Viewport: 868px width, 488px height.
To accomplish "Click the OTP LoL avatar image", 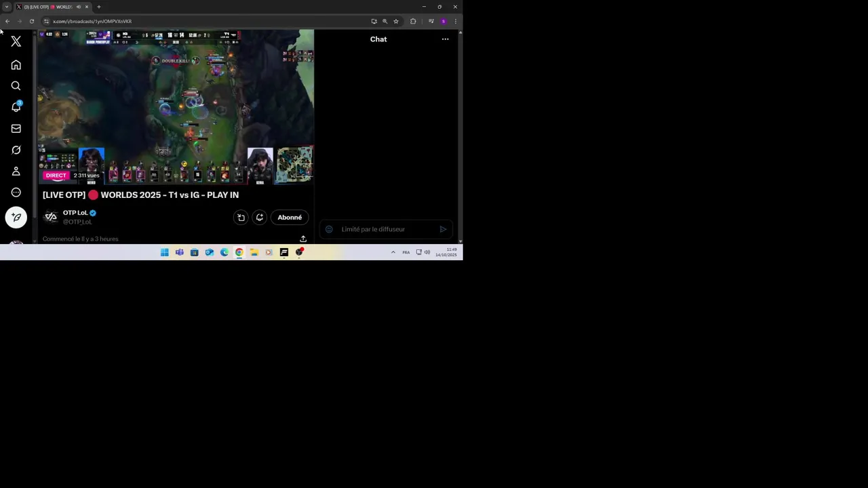I will (x=51, y=217).
